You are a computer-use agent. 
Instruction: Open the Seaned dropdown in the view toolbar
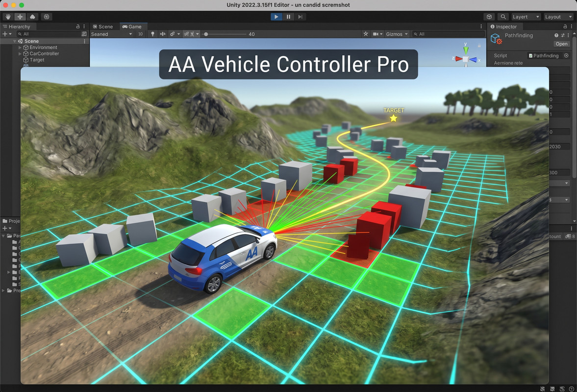pyautogui.click(x=112, y=34)
